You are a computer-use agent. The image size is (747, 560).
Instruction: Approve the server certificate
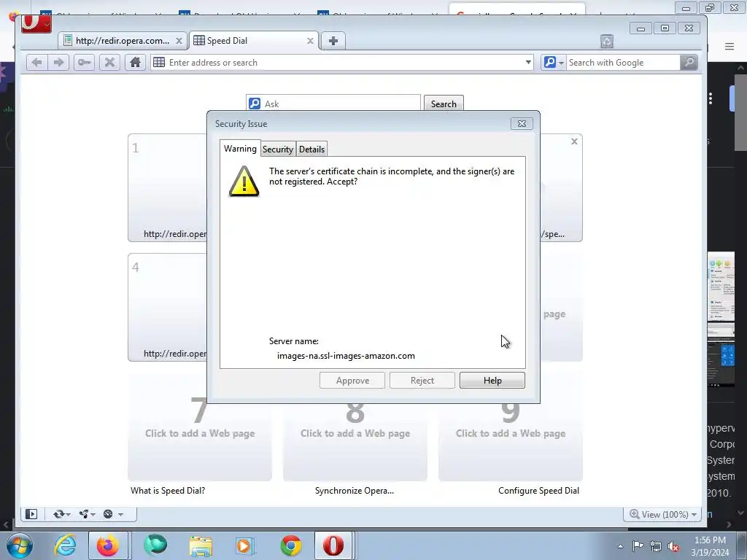(352, 381)
